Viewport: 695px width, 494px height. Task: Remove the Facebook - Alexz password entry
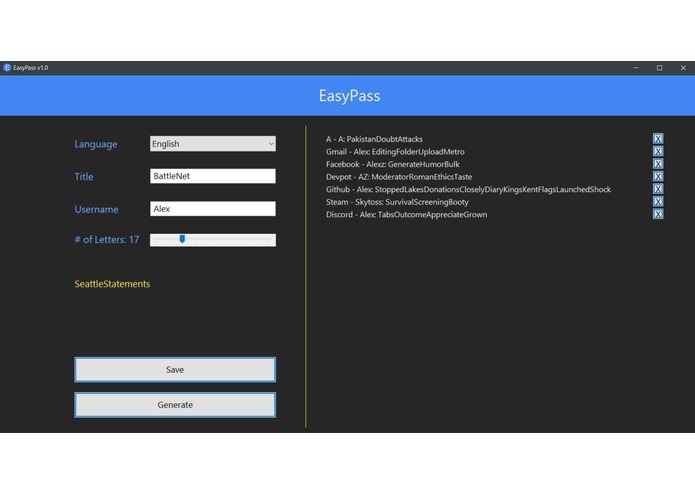pos(658,164)
